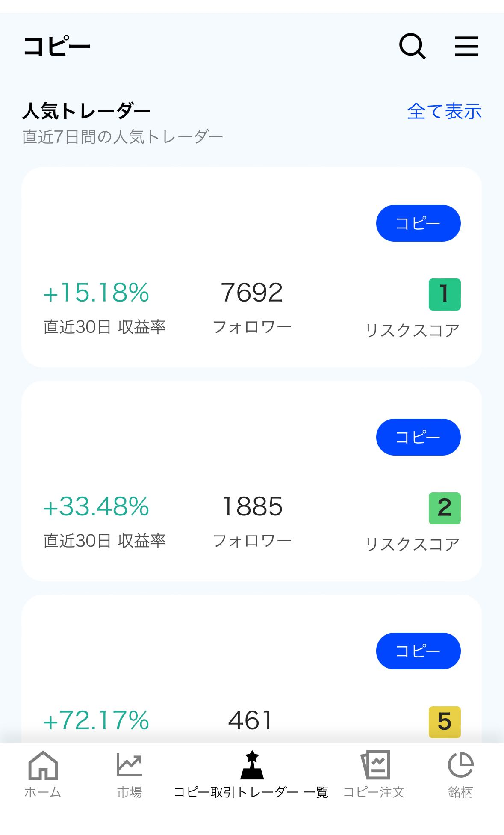504x835 pixels.
Task: Click the green risk score 1 badge
Action: (x=445, y=294)
